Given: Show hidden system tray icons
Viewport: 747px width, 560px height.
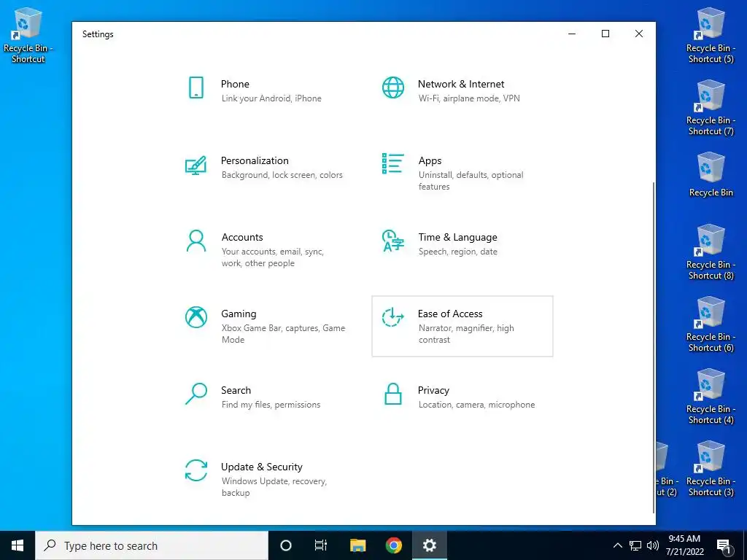Looking at the screenshot, I should click(617, 545).
